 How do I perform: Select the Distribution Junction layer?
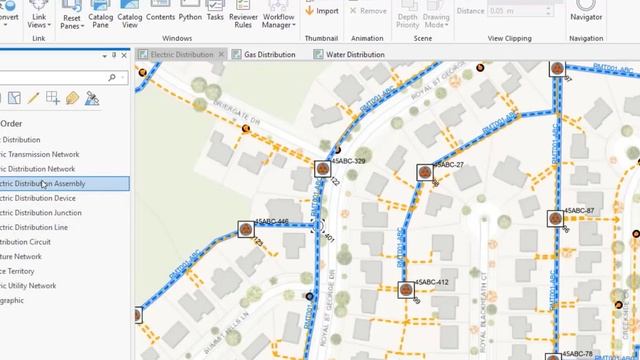click(40, 213)
